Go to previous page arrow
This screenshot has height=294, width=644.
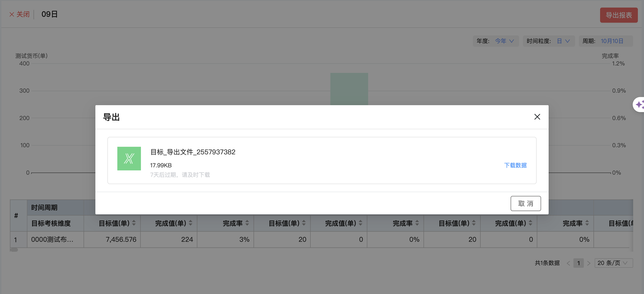click(x=568, y=263)
